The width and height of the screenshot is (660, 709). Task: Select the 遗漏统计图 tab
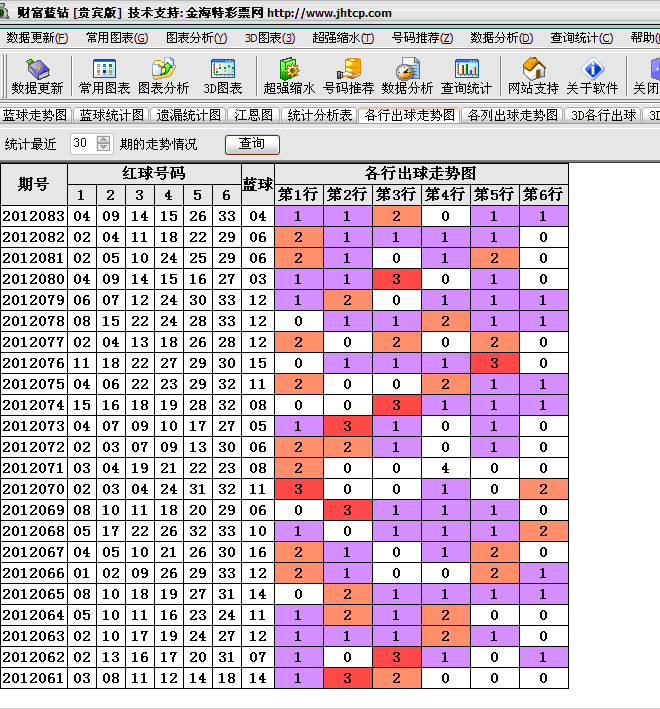tap(189, 115)
